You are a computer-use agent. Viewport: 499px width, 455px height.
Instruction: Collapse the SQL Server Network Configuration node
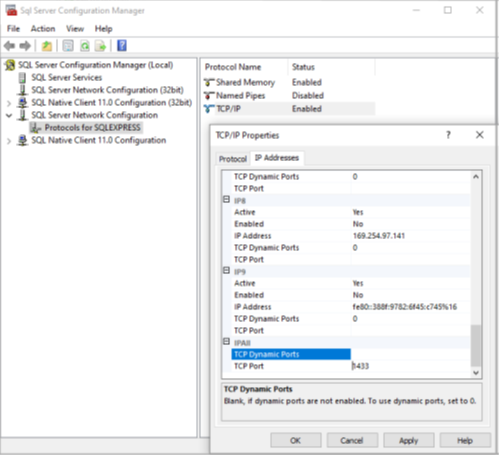tap(9, 115)
